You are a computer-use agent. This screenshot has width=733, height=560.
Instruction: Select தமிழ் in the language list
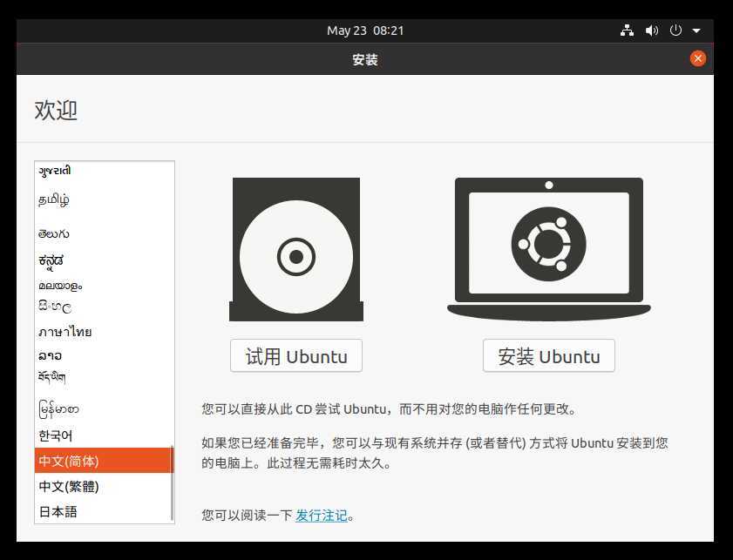(x=104, y=200)
